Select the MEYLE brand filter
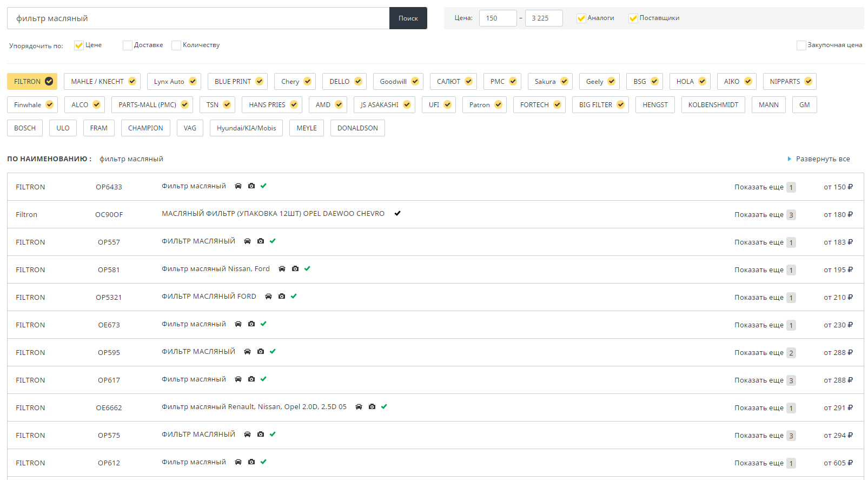This screenshot has width=868, height=480. [x=307, y=128]
